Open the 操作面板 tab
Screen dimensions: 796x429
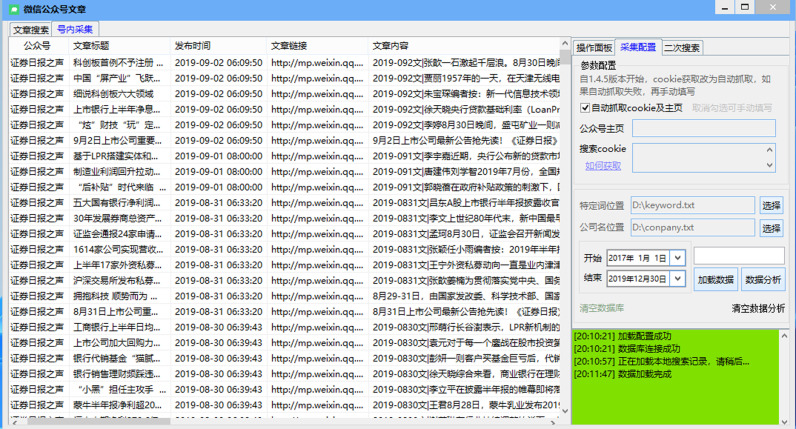pos(593,48)
